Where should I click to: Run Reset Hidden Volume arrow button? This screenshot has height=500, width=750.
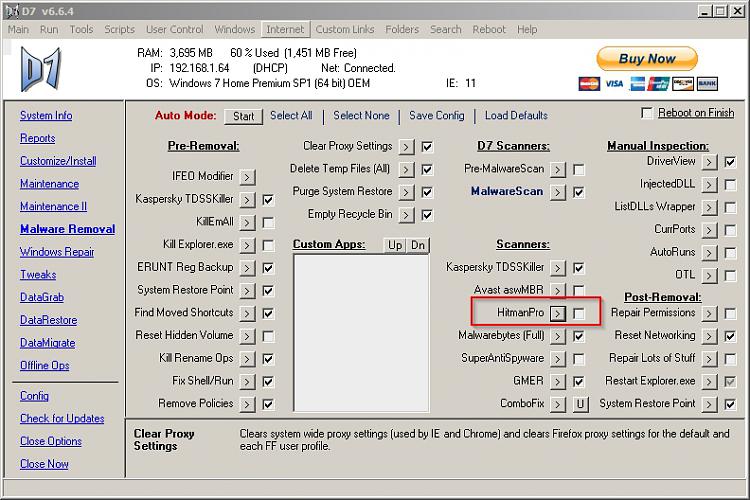point(247,336)
